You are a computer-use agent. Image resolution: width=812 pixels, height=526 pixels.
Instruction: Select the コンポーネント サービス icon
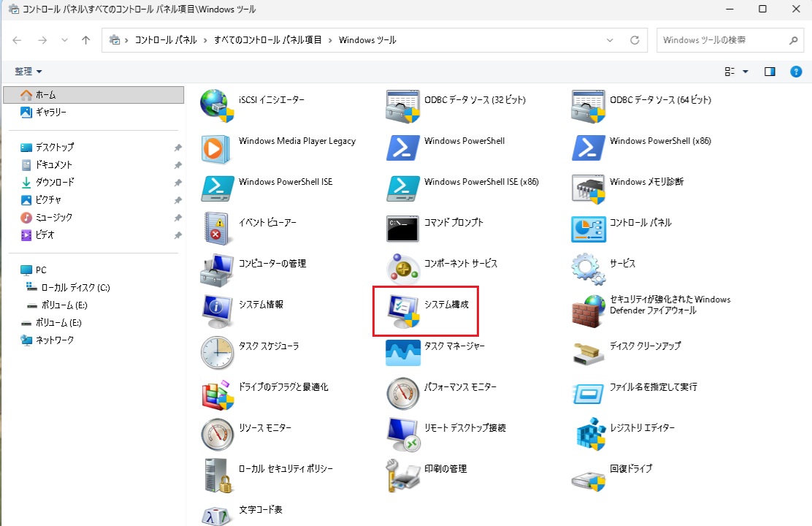click(402, 270)
